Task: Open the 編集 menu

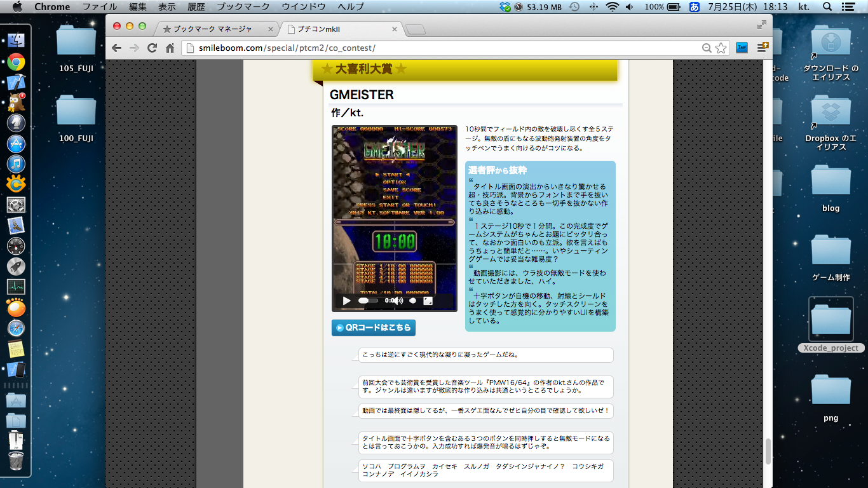Action: (138, 7)
